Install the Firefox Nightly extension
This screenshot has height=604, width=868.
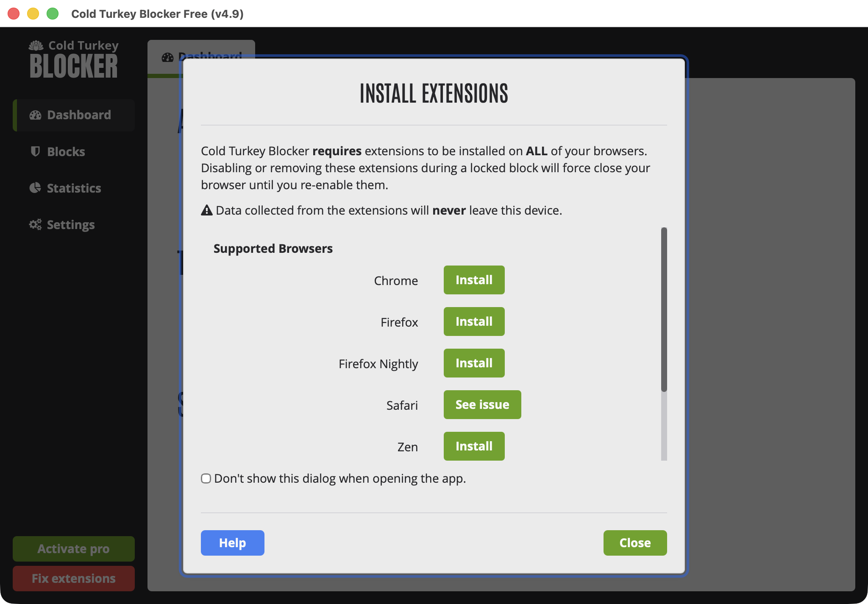pyautogui.click(x=474, y=363)
